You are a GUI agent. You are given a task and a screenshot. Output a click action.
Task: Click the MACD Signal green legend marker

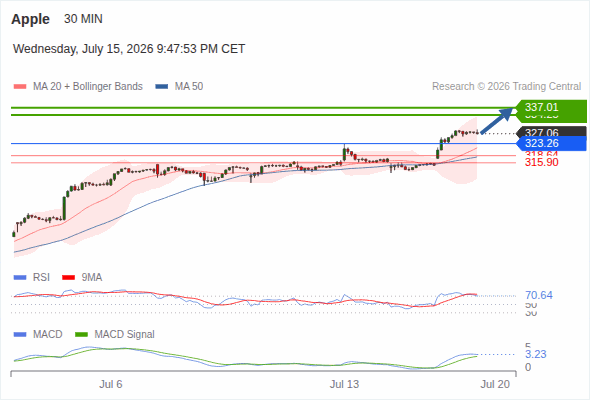82,335
